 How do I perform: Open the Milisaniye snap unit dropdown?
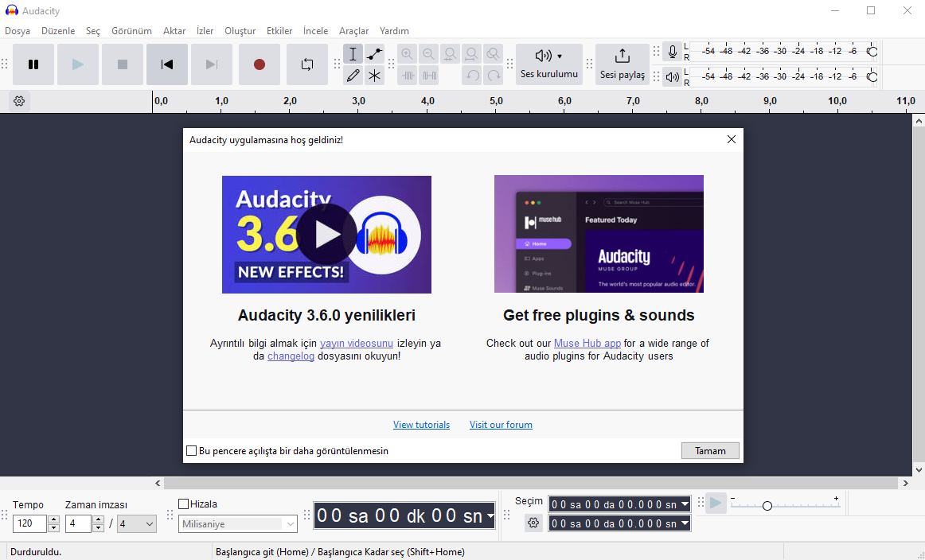pos(238,524)
